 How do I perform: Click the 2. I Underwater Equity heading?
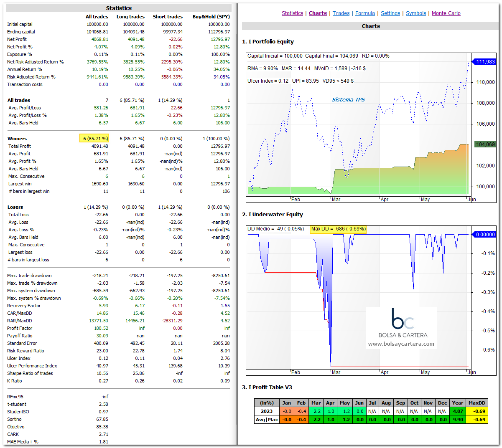273,215
